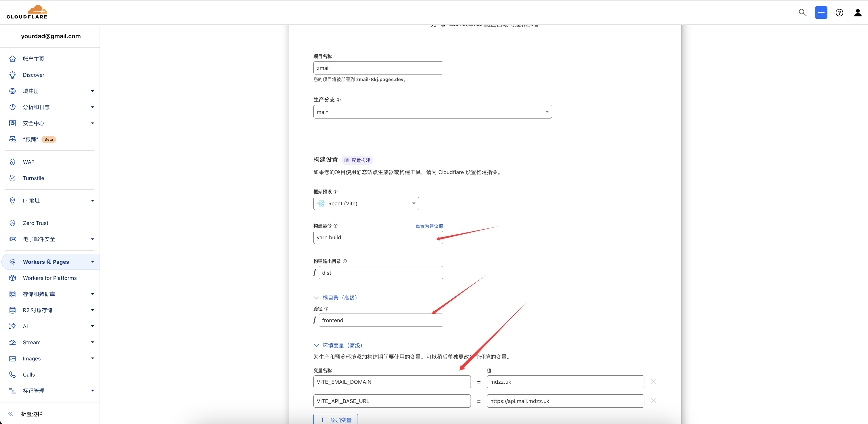Screen dimensions: 868x424
Task: Open the React (Vite) framework preset dropdown
Action: (366, 203)
